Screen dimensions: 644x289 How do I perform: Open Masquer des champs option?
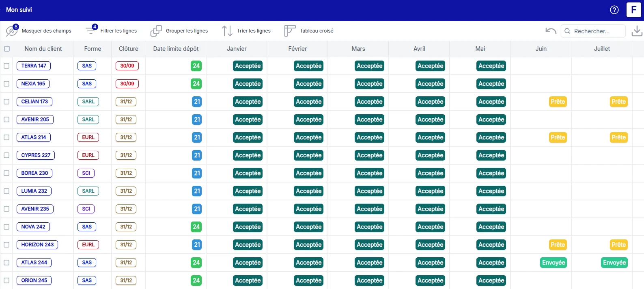click(46, 31)
